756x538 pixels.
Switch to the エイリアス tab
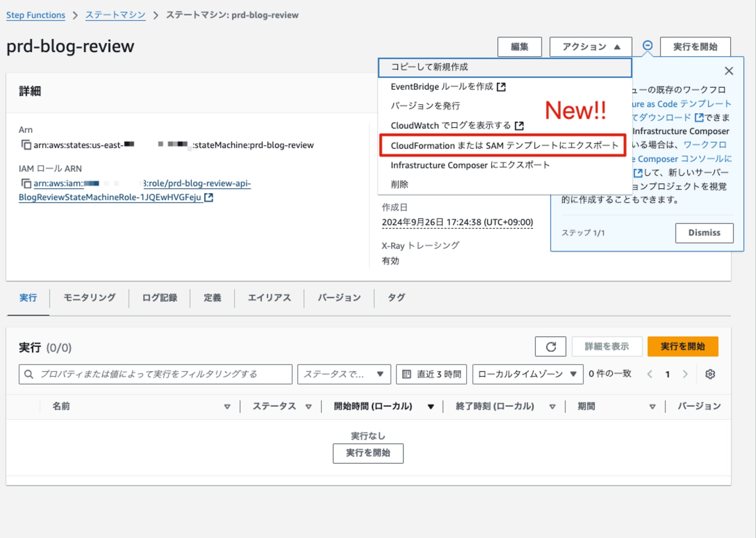[x=269, y=298]
